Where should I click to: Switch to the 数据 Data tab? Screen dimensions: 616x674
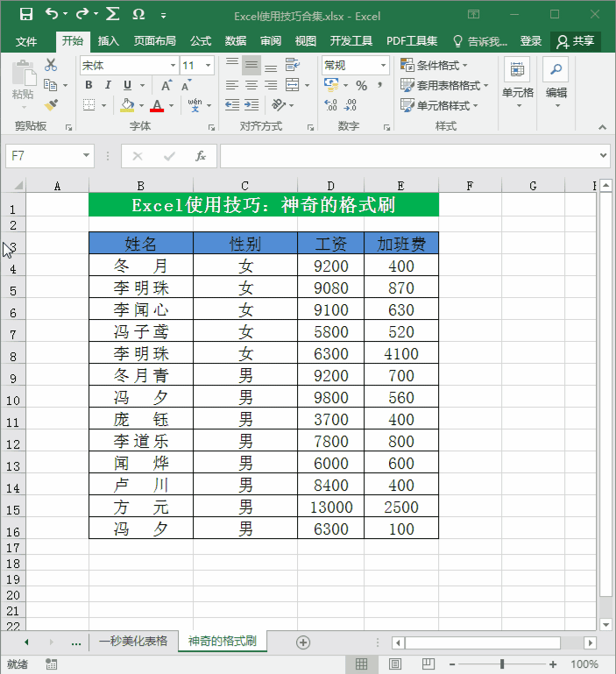click(236, 41)
